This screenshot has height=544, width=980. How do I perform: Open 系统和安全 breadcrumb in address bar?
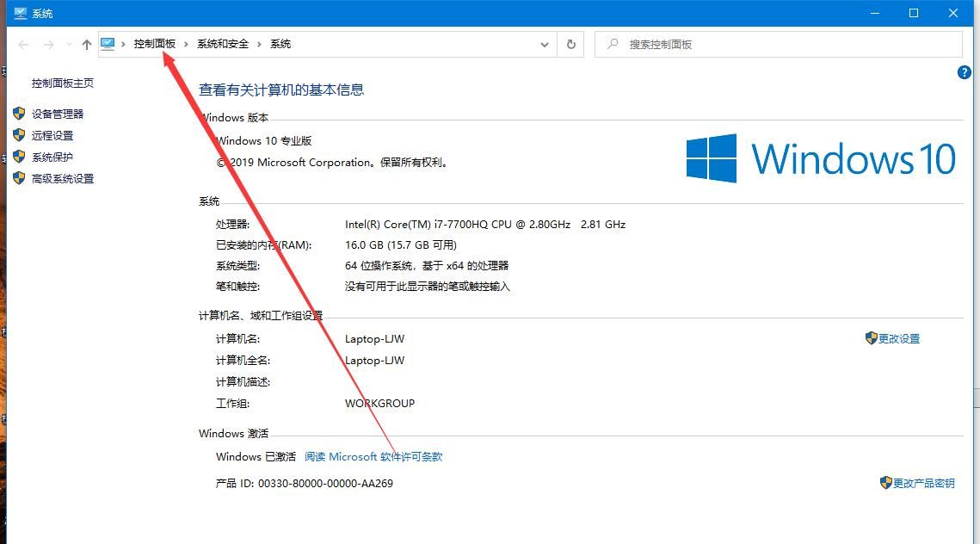coord(223,44)
